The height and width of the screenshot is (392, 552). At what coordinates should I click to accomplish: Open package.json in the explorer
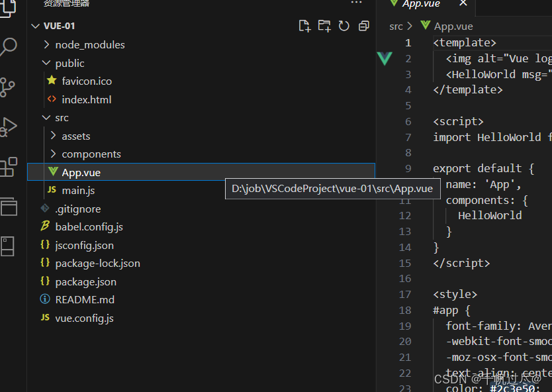coord(85,282)
